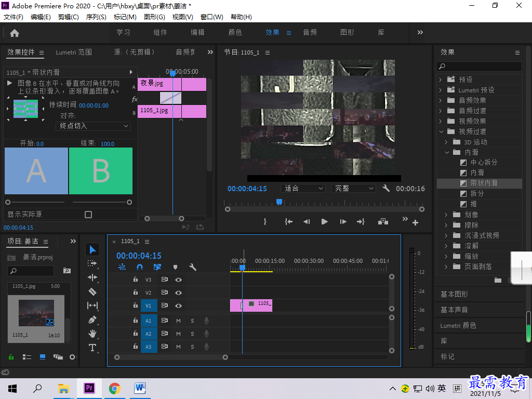Create new custom bin in Effects panel
Image resolution: width=532 pixels, height=399 pixels.
click(x=498, y=280)
